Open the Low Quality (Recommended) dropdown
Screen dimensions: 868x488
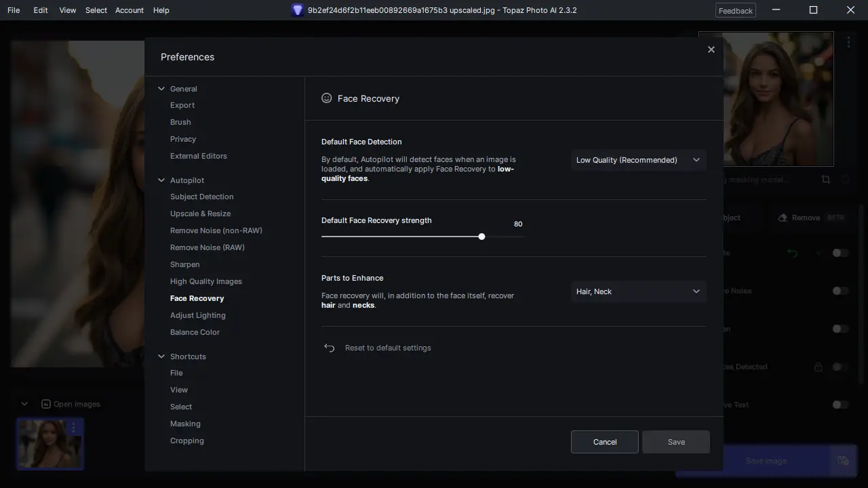638,160
